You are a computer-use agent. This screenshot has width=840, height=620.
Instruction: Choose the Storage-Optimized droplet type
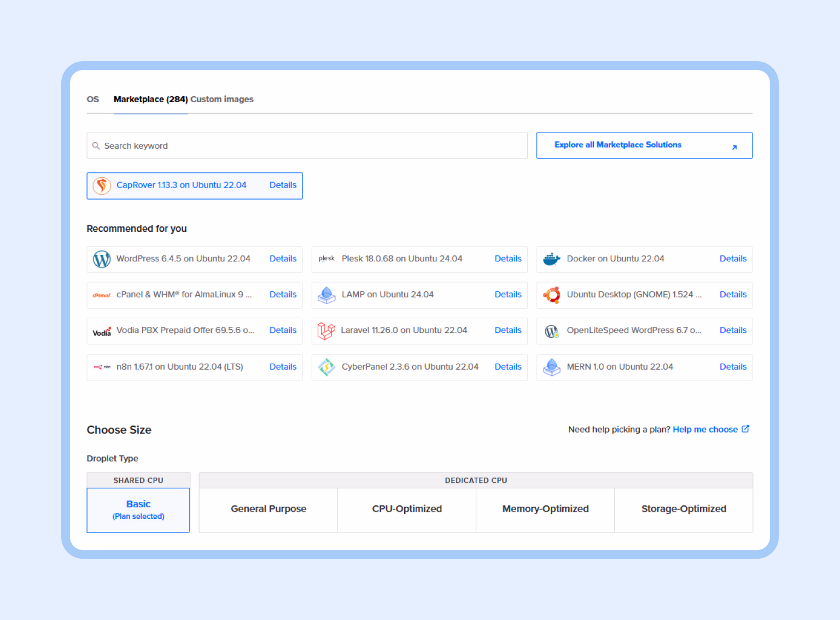click(684, 510)
